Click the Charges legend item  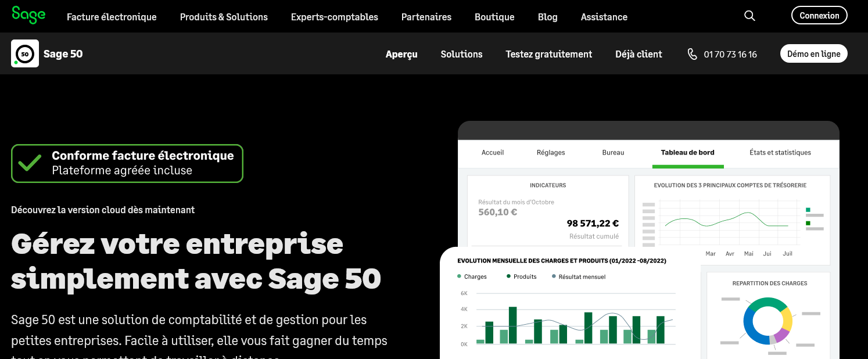(472, 277)
